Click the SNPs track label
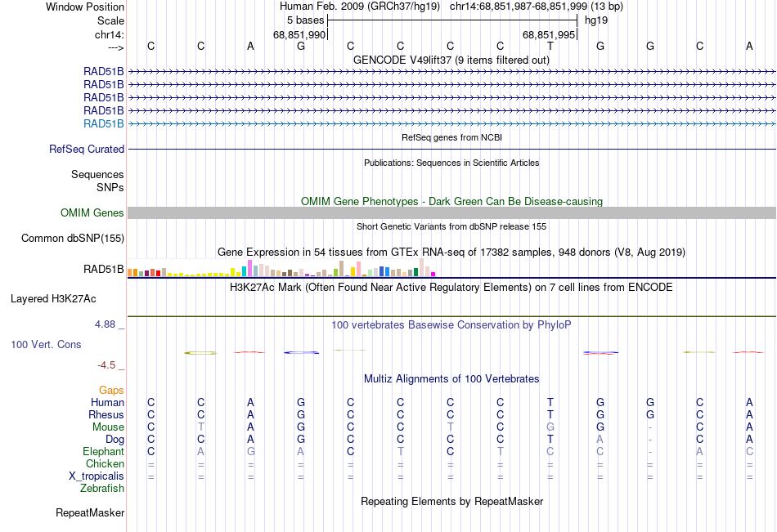 coord(110,187)
